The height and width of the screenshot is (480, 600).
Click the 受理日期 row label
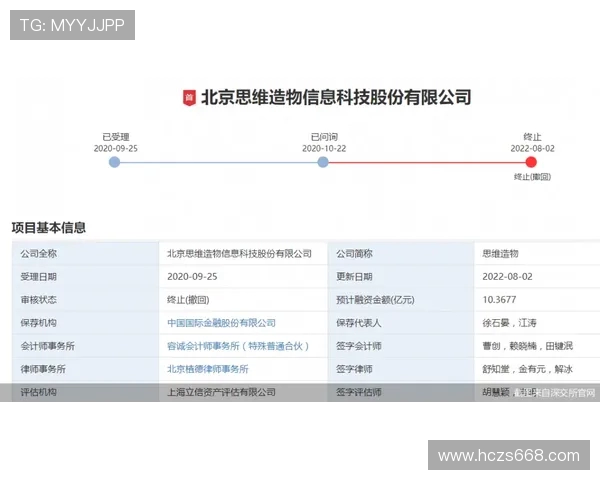pyautogui.click(x=39, y=277)
